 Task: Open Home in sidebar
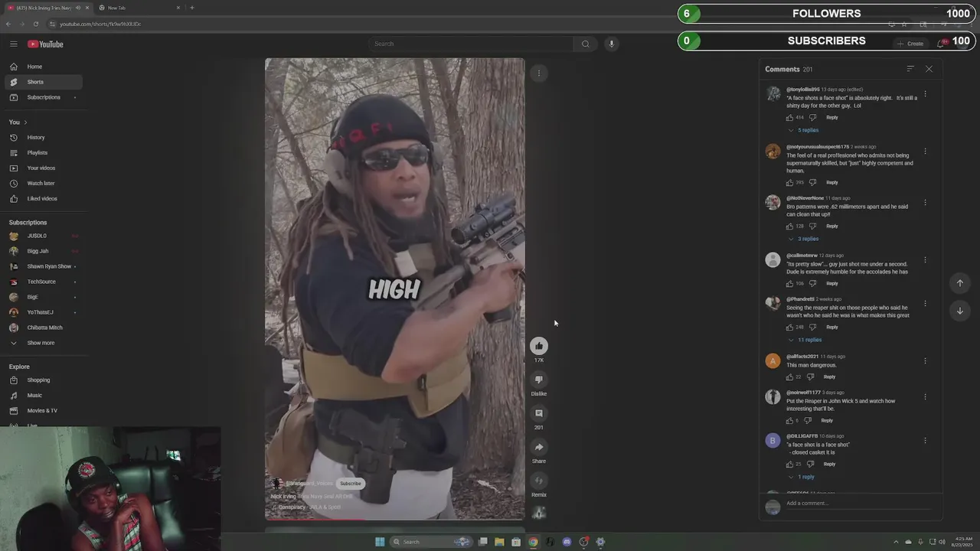pos(44,67)
